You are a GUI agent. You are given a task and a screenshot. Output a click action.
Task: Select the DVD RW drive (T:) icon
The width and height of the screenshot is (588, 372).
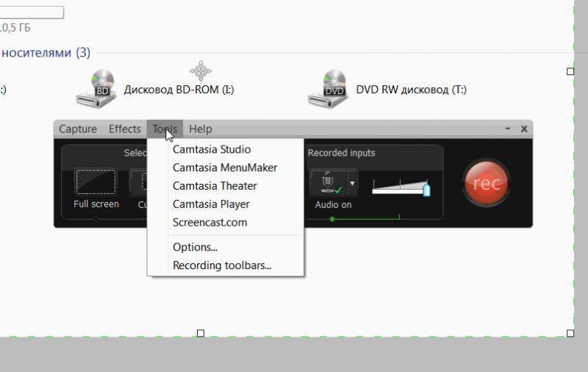coord(328,88)
